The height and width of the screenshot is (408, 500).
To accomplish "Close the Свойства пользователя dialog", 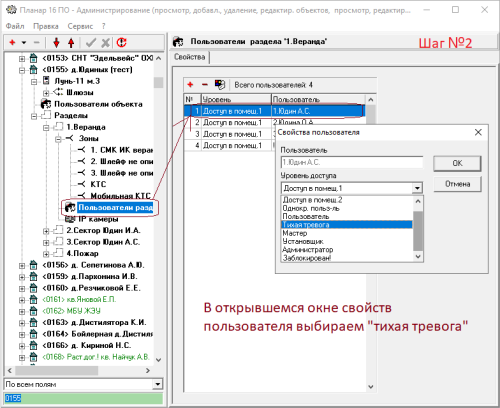I will pos(478,132).
